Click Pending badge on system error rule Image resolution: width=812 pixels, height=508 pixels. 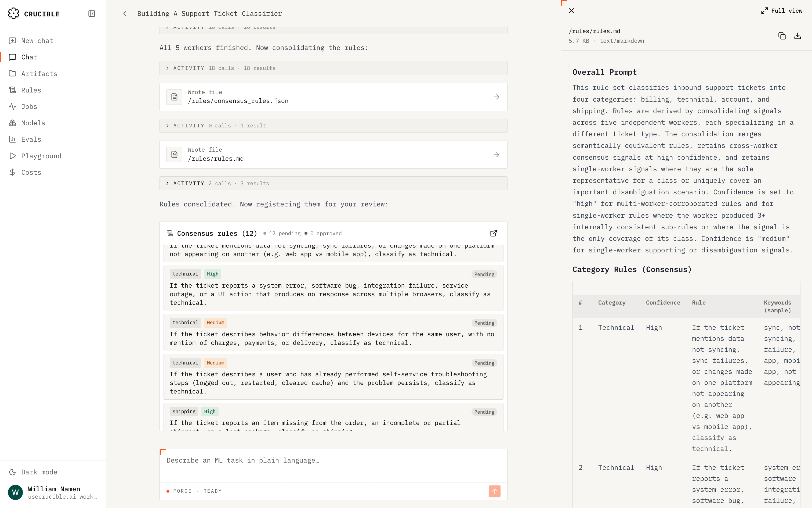(484, 274)
